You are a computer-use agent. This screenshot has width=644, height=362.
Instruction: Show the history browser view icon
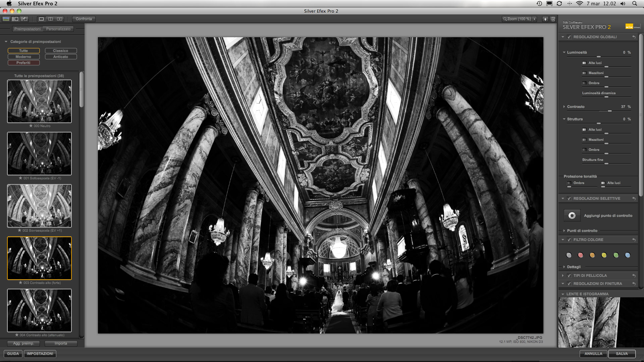24,19
